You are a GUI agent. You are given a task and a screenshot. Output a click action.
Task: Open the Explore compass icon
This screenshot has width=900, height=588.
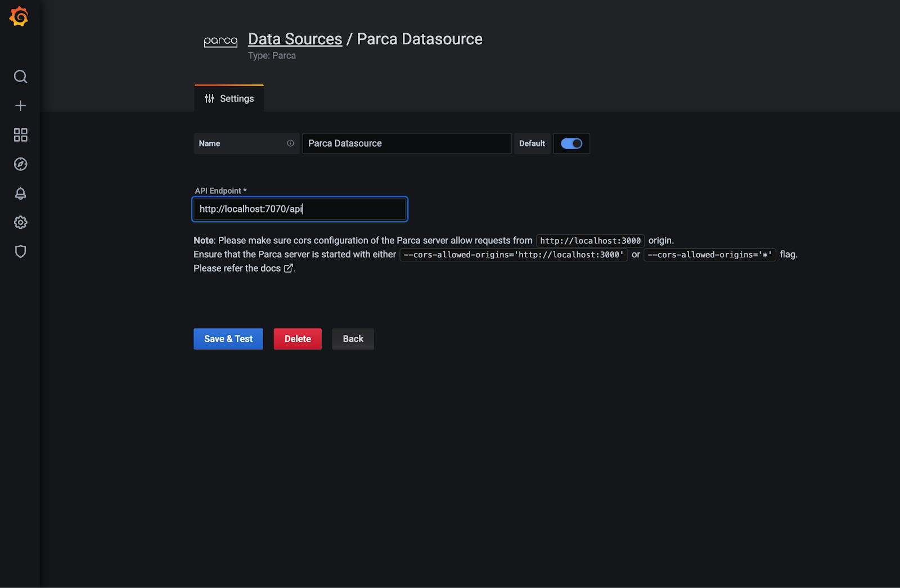tap(20, 164)
